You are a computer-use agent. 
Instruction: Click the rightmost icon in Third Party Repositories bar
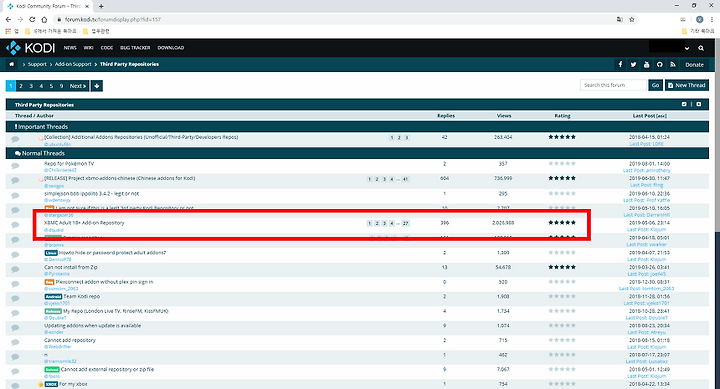(698, 104)
